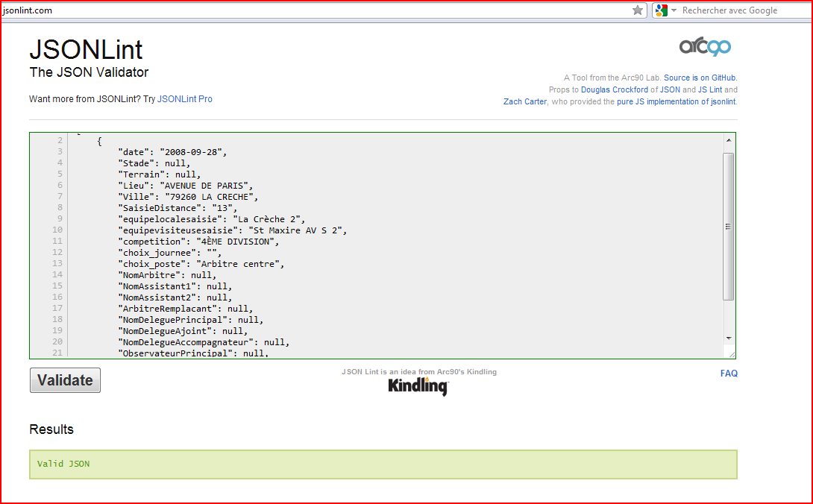813x504 pixels.
Task: Click the "Lieu": "AVENUE DE PARIS" line
Action: pos(186,186)
